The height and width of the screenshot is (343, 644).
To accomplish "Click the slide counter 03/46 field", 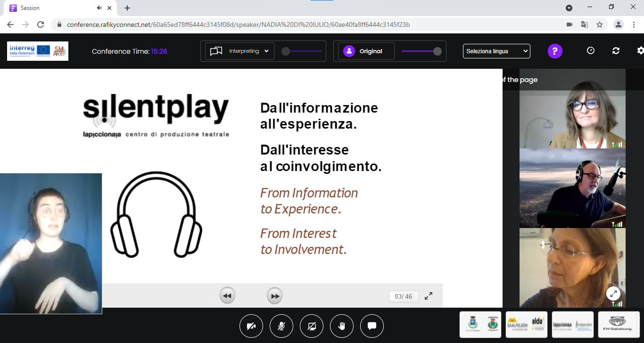I will pyautogui.click(x=404, y=296).
